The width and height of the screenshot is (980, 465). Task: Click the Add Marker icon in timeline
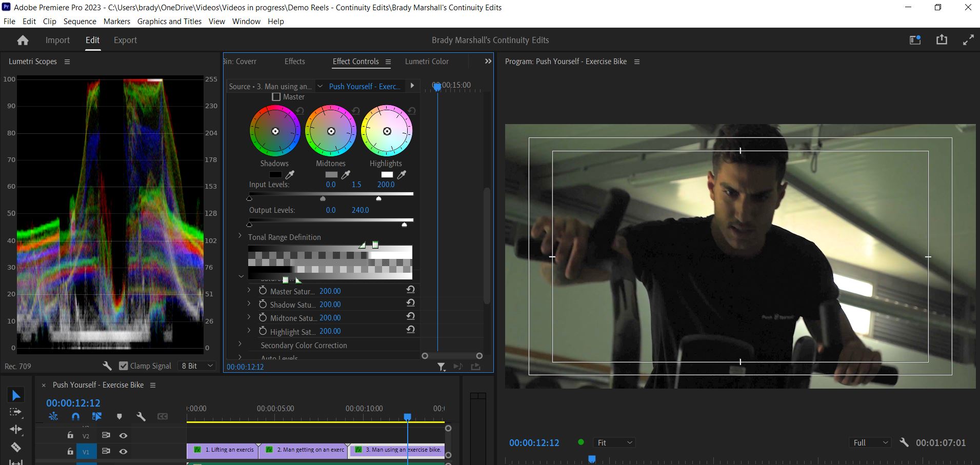click(x=119, y=416)
